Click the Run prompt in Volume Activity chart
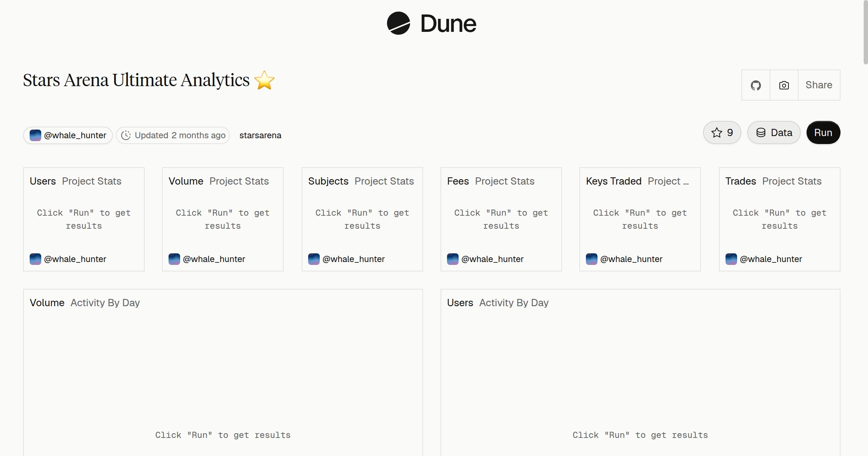The image size is (868, 456). (x=223, y=435)
